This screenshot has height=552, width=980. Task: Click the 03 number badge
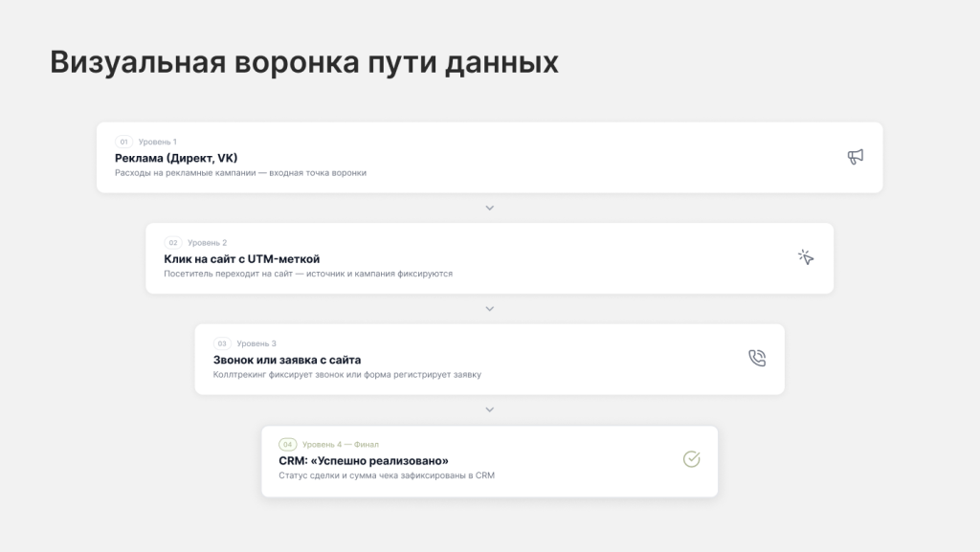point(222,343)
